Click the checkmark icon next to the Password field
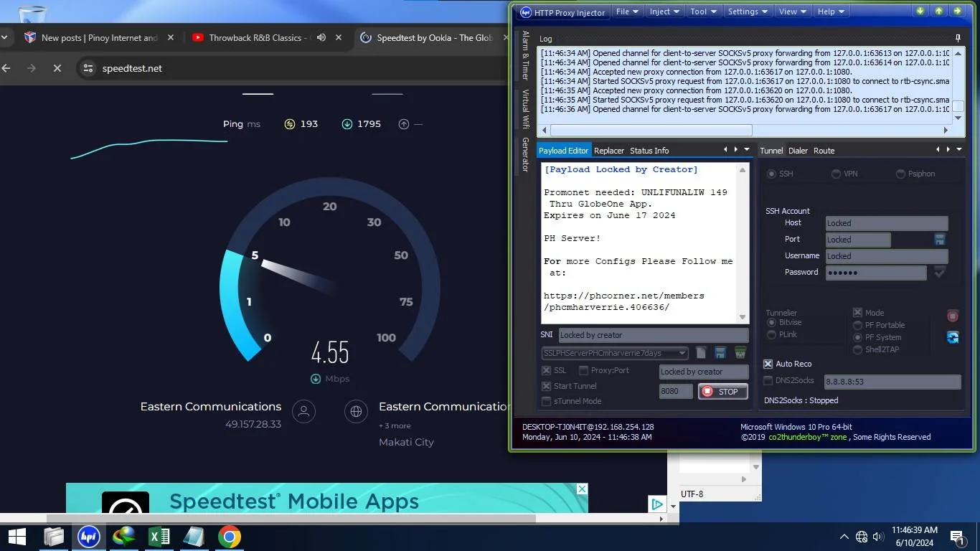Viewport: 980px width, 551px height. (x=939, y=272)
